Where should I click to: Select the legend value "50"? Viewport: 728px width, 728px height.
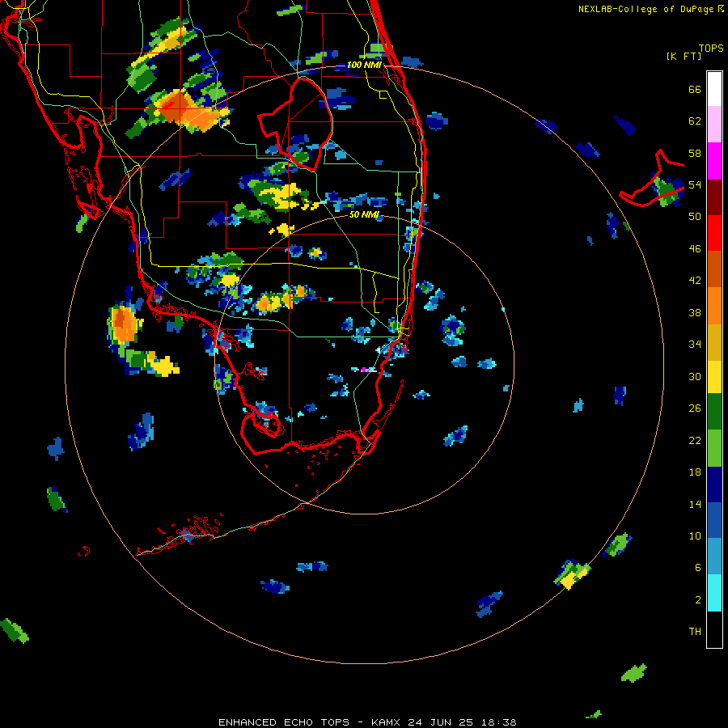[695, 217]
